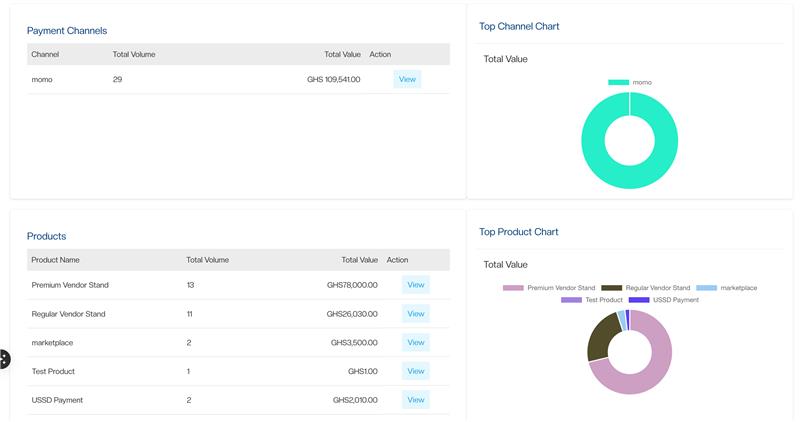Click the GHS26,030.00 value cell
Viewport: 800px width, 422px height.
[352, 314]
